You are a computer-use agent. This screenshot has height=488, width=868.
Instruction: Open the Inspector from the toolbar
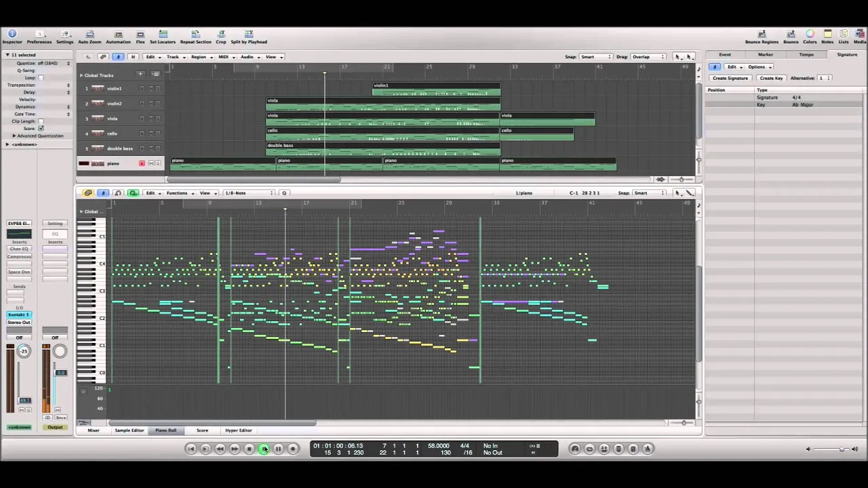pos(12,37)
